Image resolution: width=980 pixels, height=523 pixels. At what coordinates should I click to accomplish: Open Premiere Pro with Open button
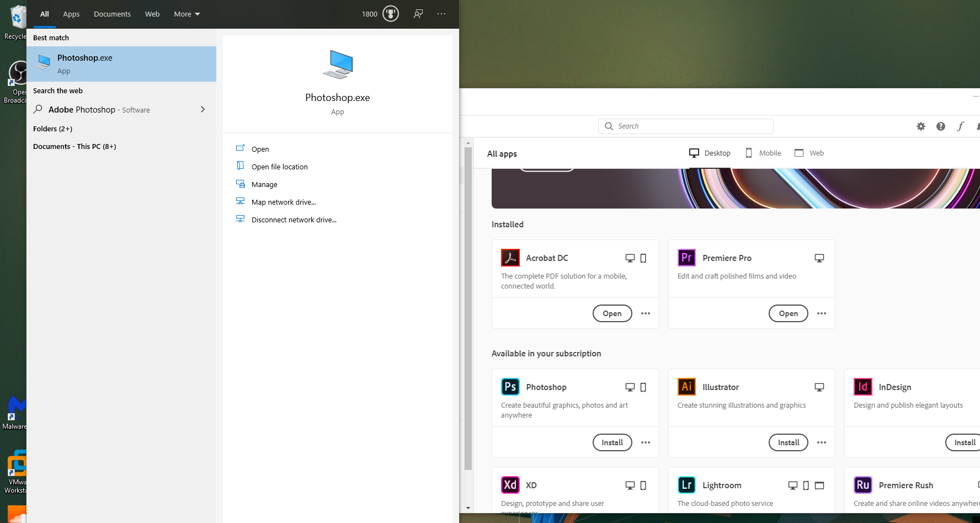788,313
